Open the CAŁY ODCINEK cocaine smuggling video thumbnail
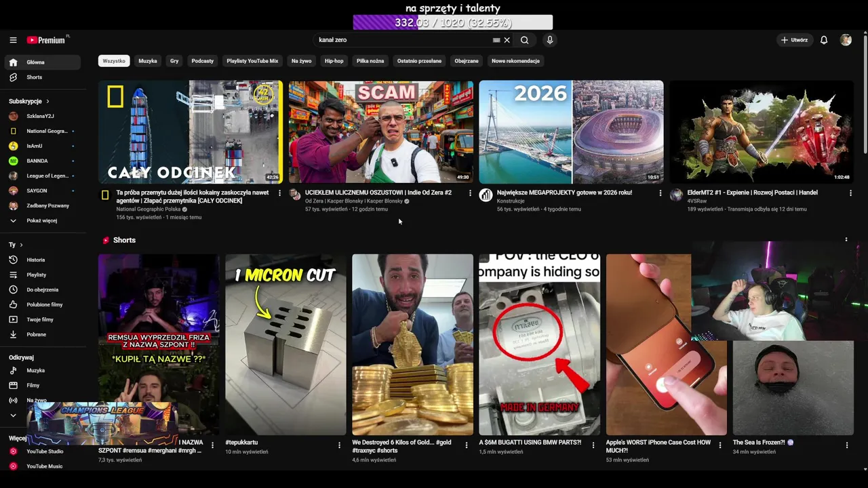This screenshot has height=488, width=868. click(x=191, y=131)
